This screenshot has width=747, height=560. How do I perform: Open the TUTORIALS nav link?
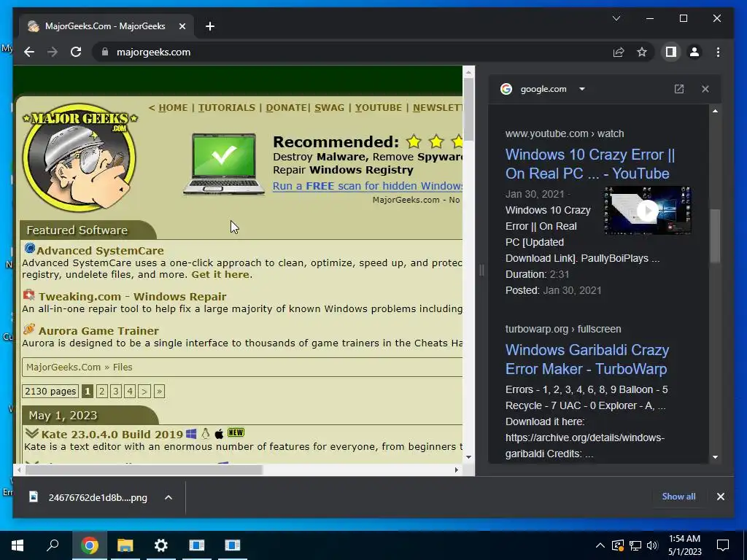tap(227, 108)
